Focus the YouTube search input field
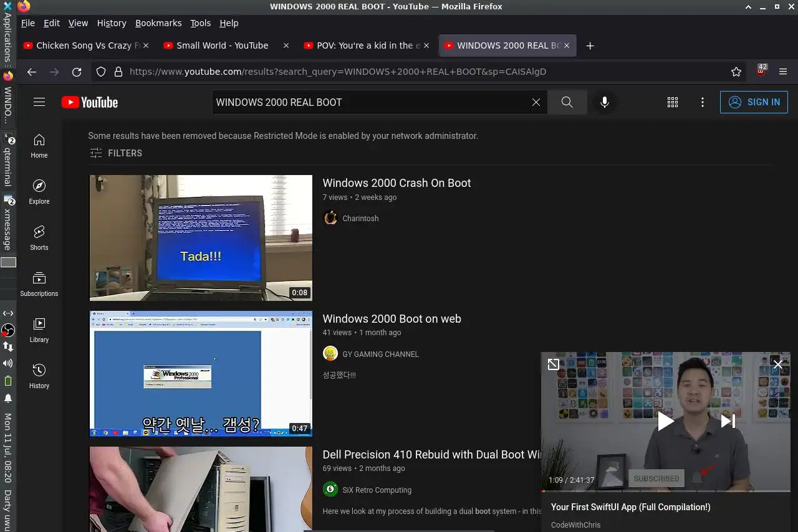The width and height of the screenshot is (798, 532). [x=372, y=102]
